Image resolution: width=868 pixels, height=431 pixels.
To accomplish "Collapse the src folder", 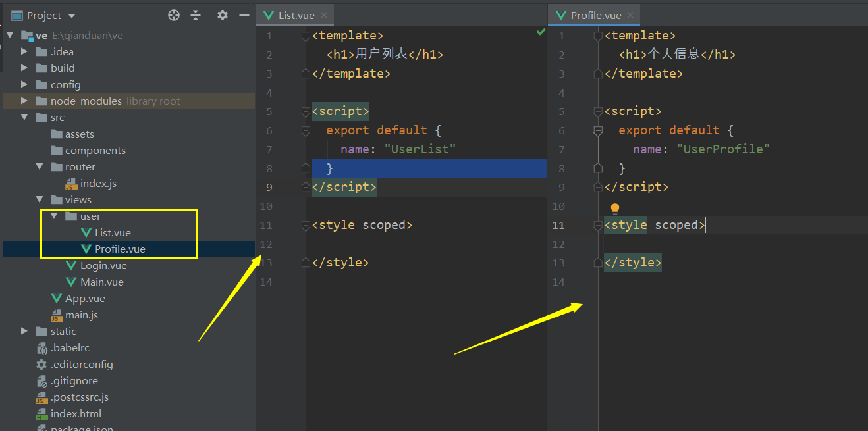I will click(24, 117).
